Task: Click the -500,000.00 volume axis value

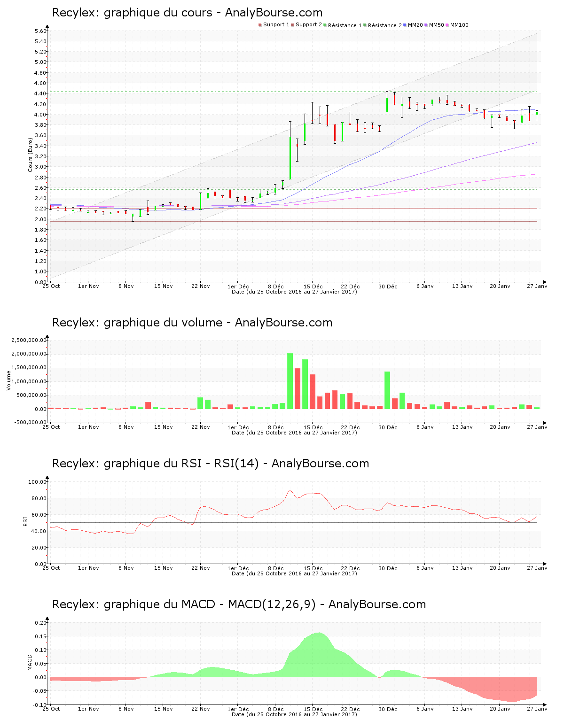Action: pyautogui.click(x=30, y=422)
